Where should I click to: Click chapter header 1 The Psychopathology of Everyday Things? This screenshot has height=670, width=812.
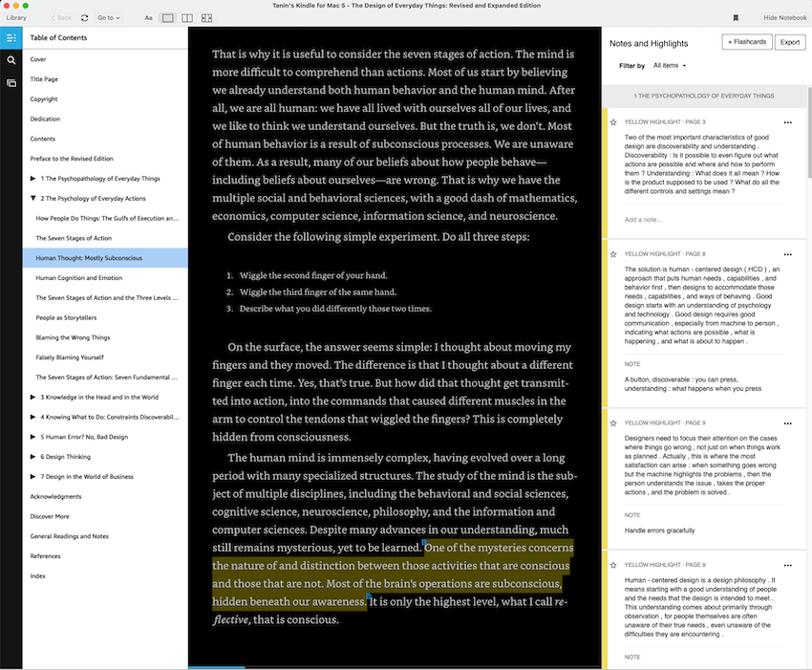(704, 96)
